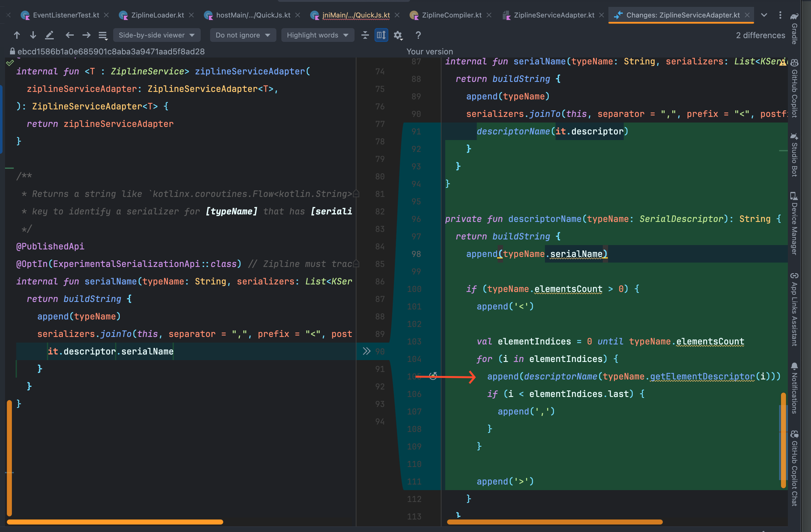Navigate to the previous difference
Screen dimensions: 811x532
[17, 35]
